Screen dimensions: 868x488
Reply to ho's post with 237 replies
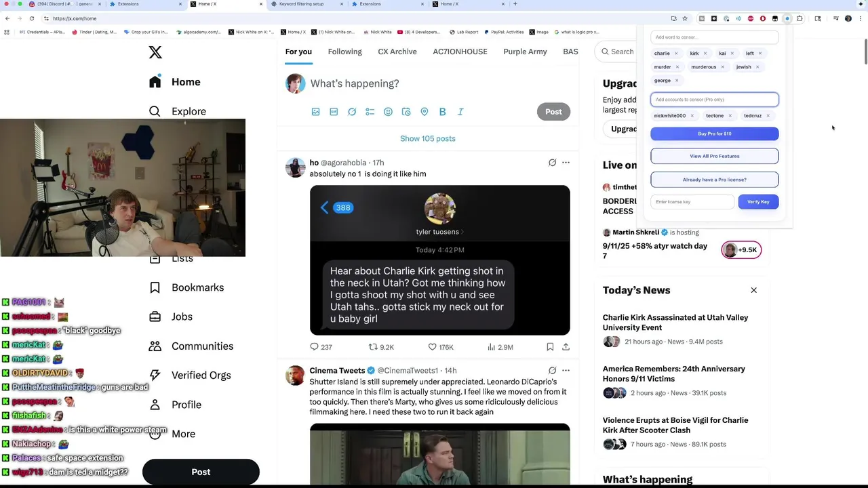pos(321,347)
